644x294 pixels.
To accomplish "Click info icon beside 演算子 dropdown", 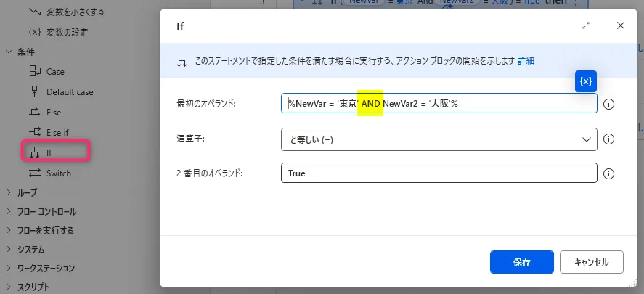I will pos(609,139).
